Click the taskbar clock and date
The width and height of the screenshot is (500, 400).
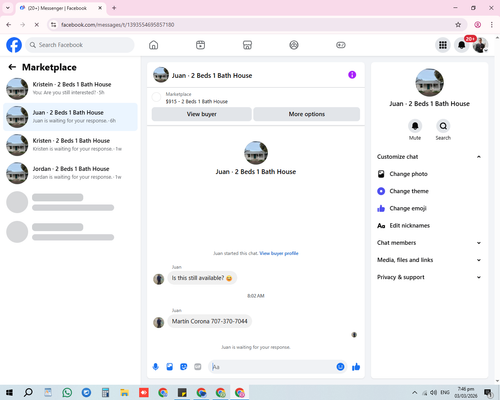[x=466, y=393]
